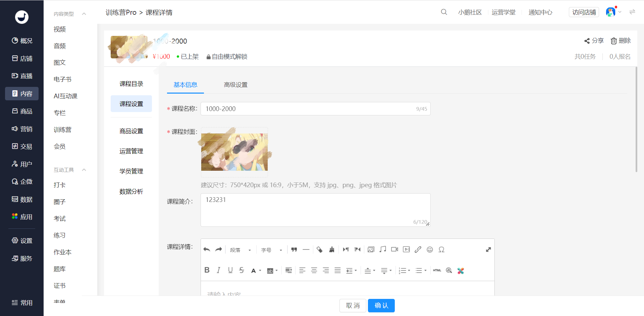Open 通知中心 link
This screenshot has height=316, width=644.
(540, 12)
